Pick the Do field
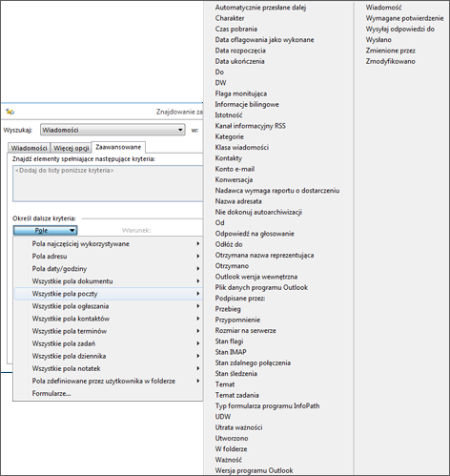This screenshot has height=476, width=450. [219, 72]
